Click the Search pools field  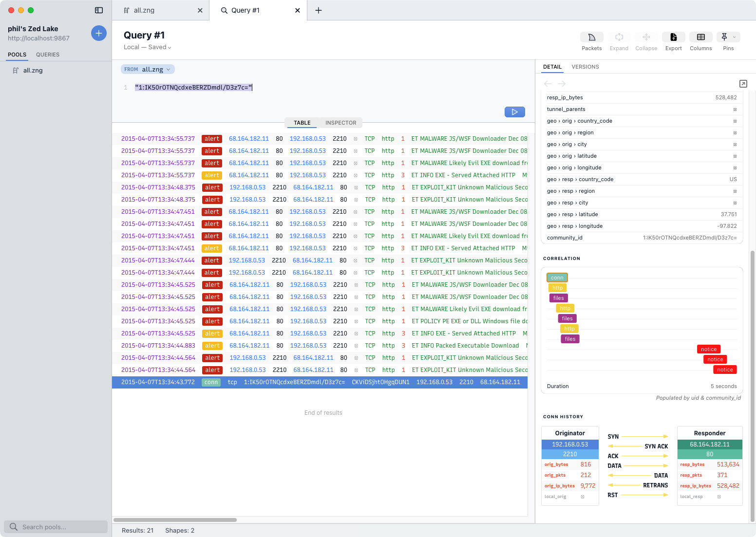coord(56,526)
